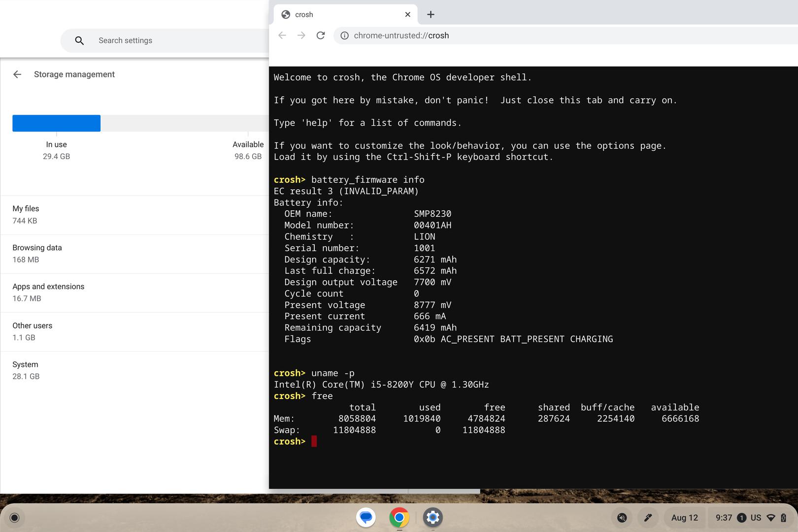The height and width of the screenshot is (532, 798).
Task: Click the 'battery_firmware info' command text
Action: tap(367, 180)
